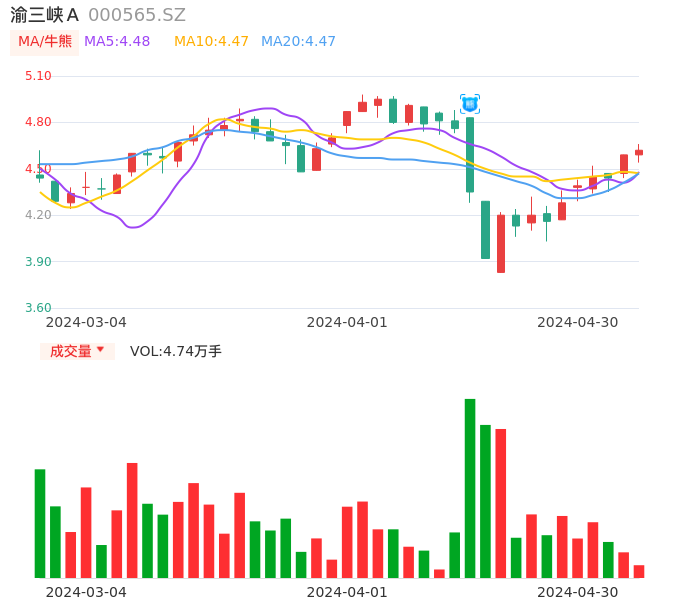Click the tall red volume bar right of the two tallest green bars
This screenshot has height=606, width=686.
click(500, 503)
